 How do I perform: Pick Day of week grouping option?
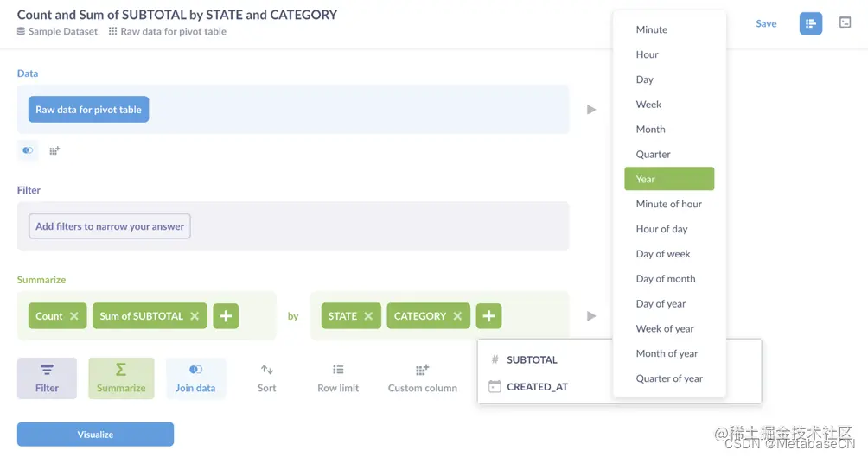663,254
